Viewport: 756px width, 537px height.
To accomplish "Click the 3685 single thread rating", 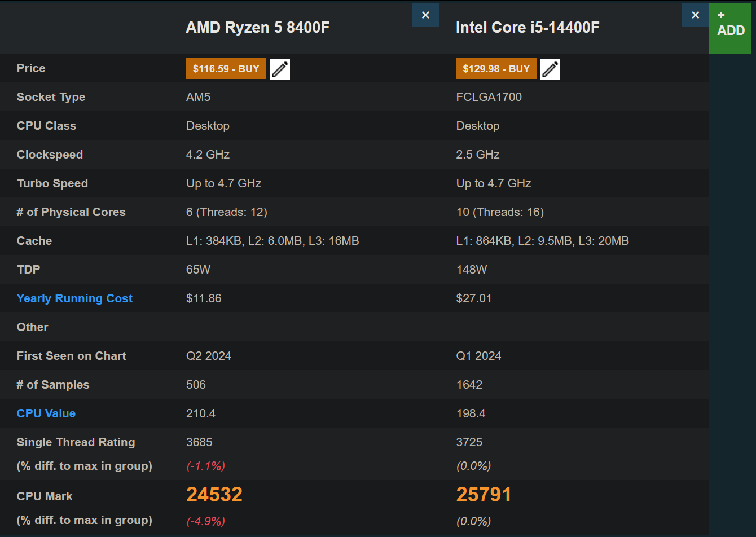I will click(200, 442).
